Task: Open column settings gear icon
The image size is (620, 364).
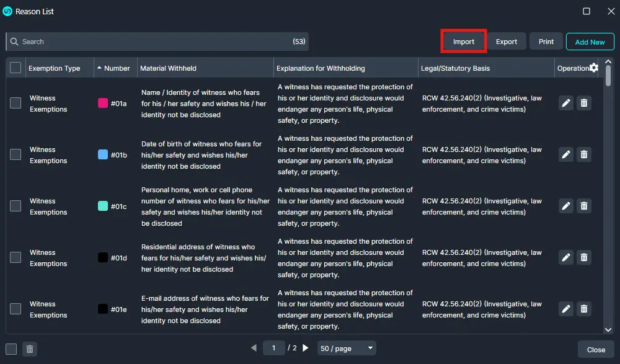Action: point(594,68)
